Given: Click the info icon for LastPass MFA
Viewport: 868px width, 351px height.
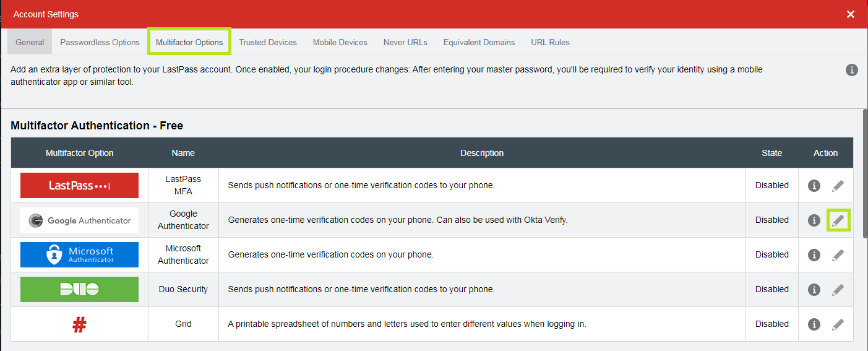Looking at the screenshot, I should point(814,186).
